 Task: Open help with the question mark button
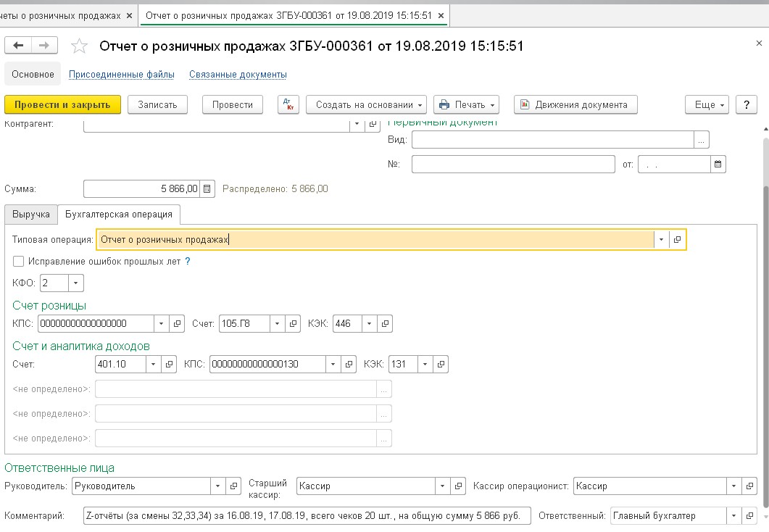tap(746, 104)
